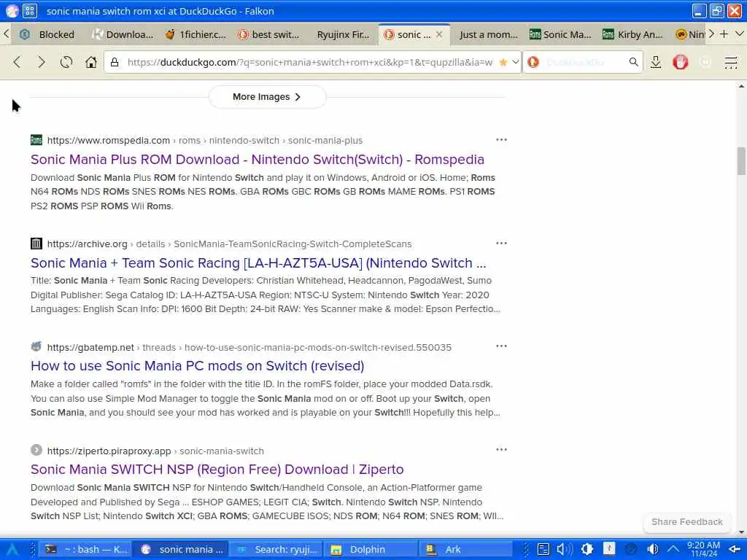Open the display brightness tray icon
747x560 pixels.
tap(587, 550)
